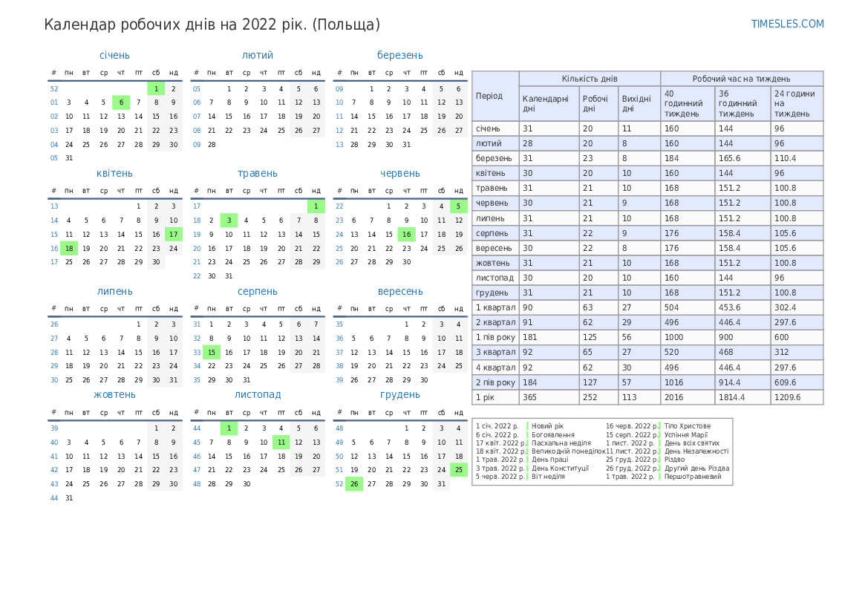Click the '365' calendar days cell

(549, 397)
